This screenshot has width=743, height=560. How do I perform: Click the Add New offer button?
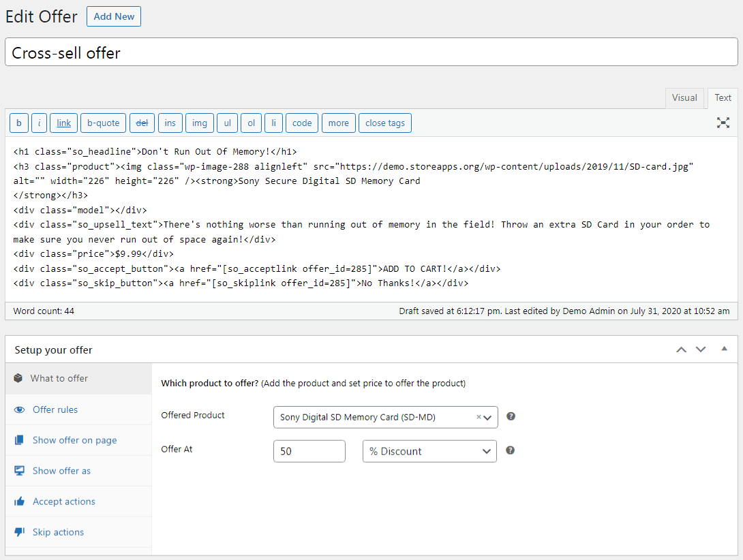point(114,16)
